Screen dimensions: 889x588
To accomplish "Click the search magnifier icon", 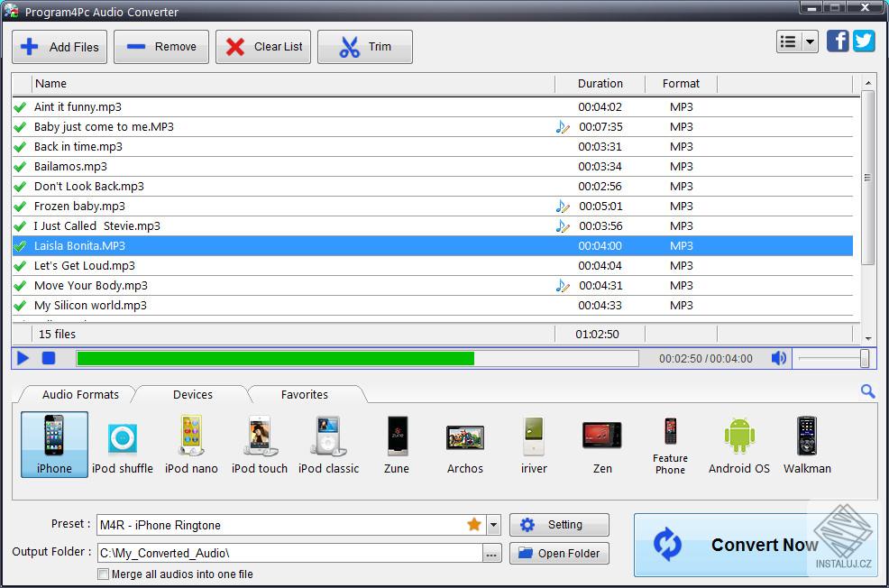I will (867, 391).
